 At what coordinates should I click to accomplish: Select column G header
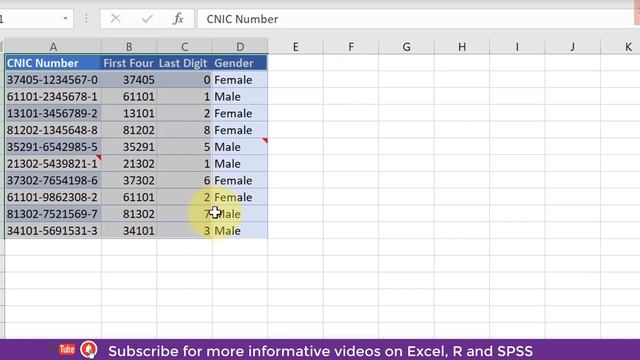[x=407, y=47]
